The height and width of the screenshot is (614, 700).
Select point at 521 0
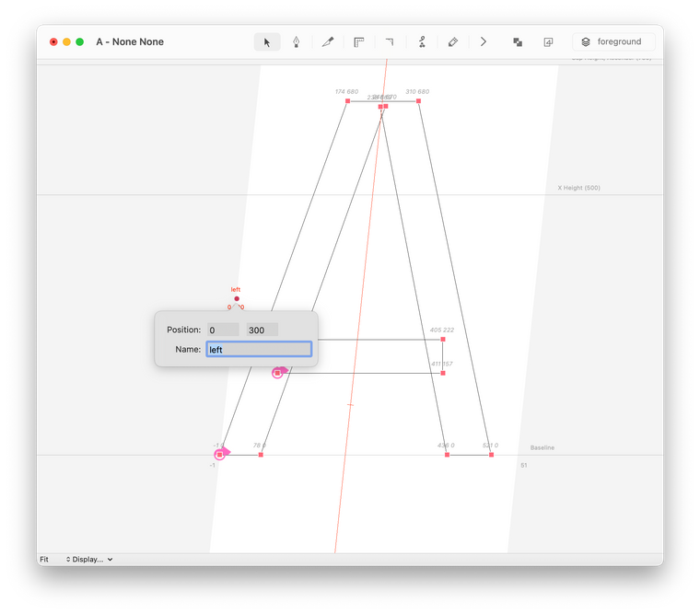point(491,455)
